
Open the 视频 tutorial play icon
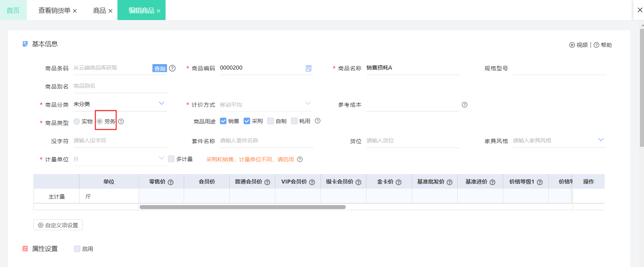point(572,45)
